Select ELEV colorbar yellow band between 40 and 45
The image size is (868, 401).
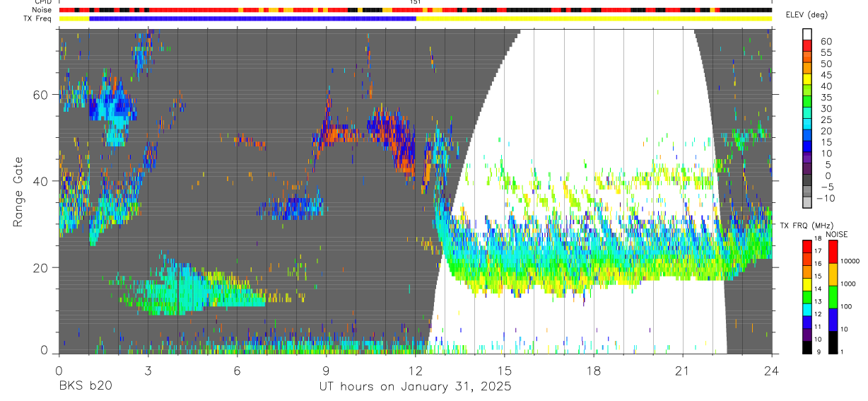click(807, 79)
